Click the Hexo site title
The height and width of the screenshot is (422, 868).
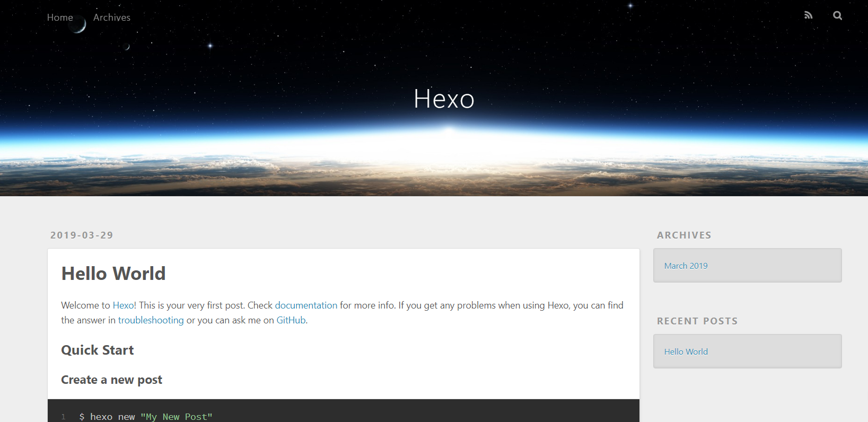(x=444, y=99)
